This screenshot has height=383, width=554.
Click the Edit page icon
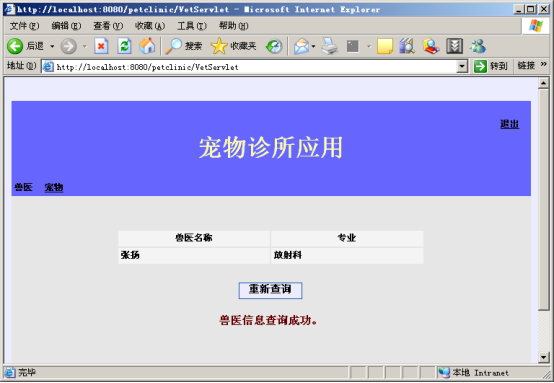click(353, 46)
